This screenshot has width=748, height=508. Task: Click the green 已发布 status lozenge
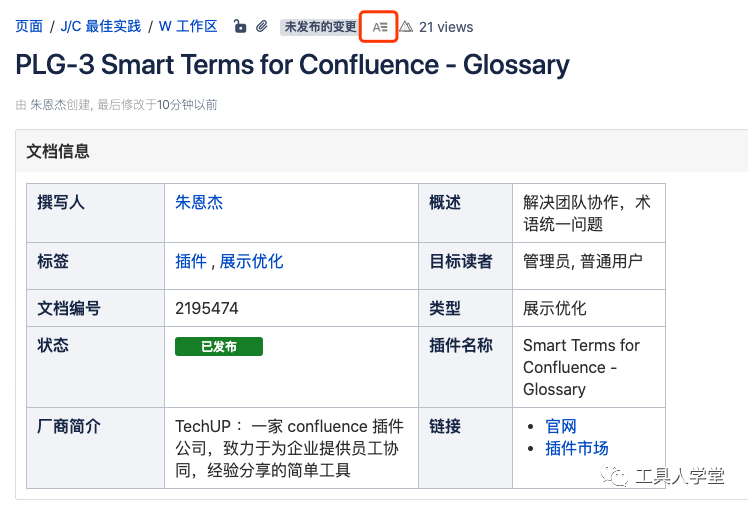[x=219, y=346]
